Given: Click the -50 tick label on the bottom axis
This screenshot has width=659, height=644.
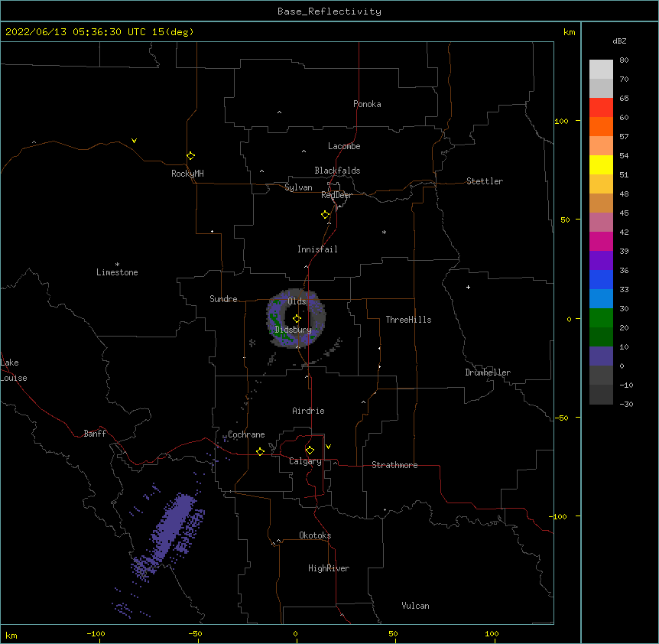Looking at the screenshot, I should pos(195,634).
